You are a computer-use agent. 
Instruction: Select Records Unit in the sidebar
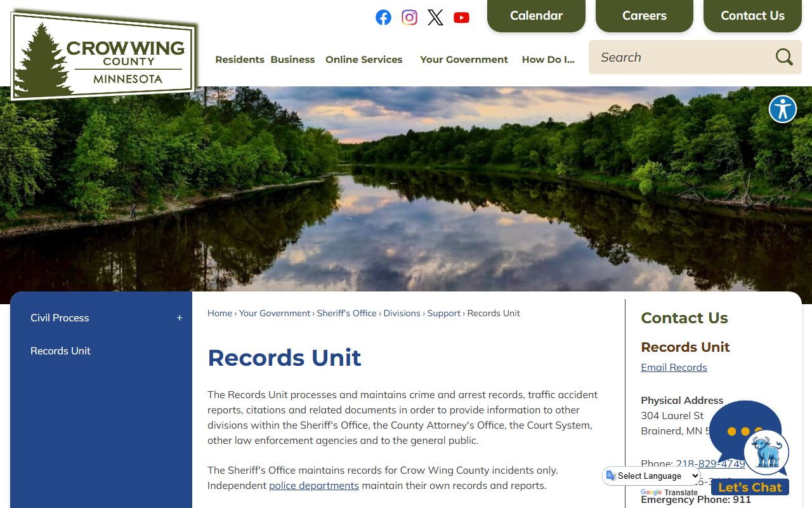point(60,351)
